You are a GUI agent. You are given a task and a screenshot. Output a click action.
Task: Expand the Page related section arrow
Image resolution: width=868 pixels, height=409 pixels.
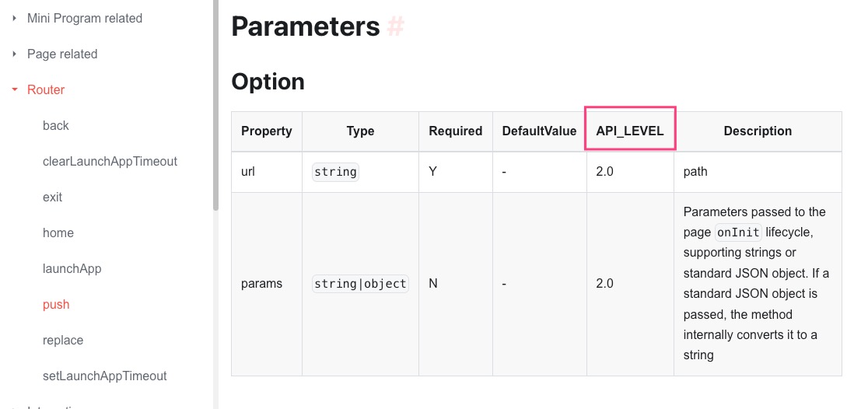15,54
